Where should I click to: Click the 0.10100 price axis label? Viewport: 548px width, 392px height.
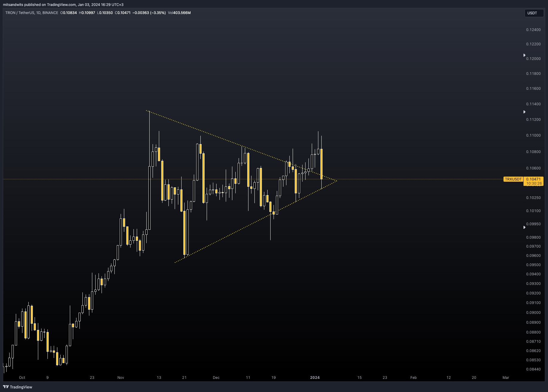click(x=533, y=211)
